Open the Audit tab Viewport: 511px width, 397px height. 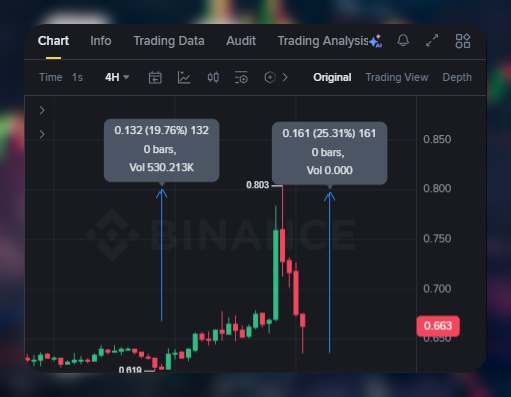(241, 41)
